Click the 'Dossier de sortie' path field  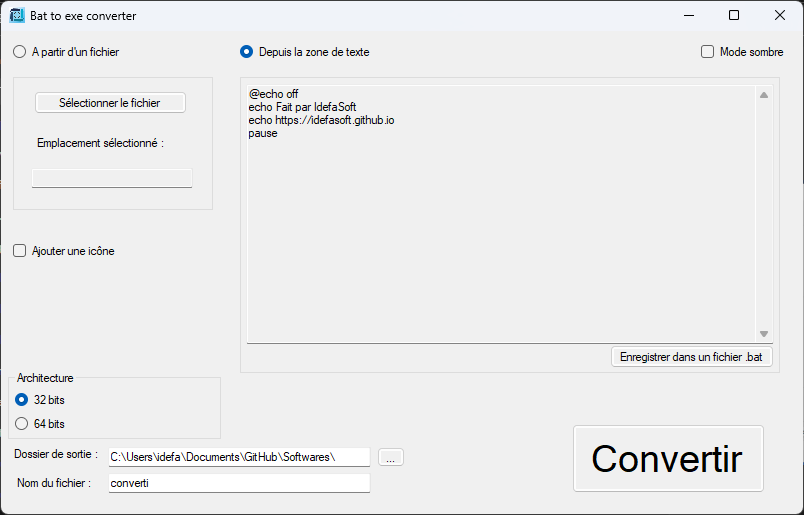pos(239,457)
